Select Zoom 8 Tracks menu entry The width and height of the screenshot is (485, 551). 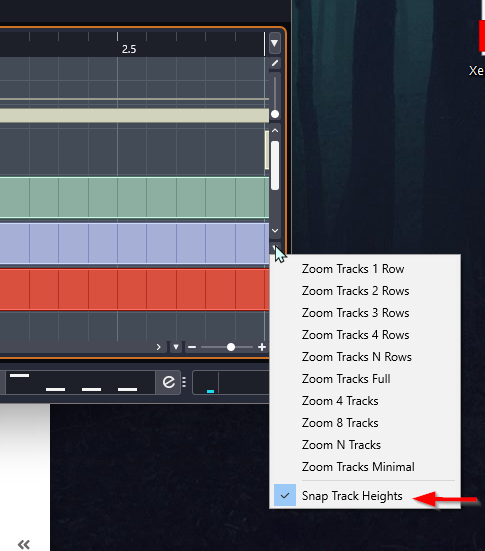click(365, 423)
